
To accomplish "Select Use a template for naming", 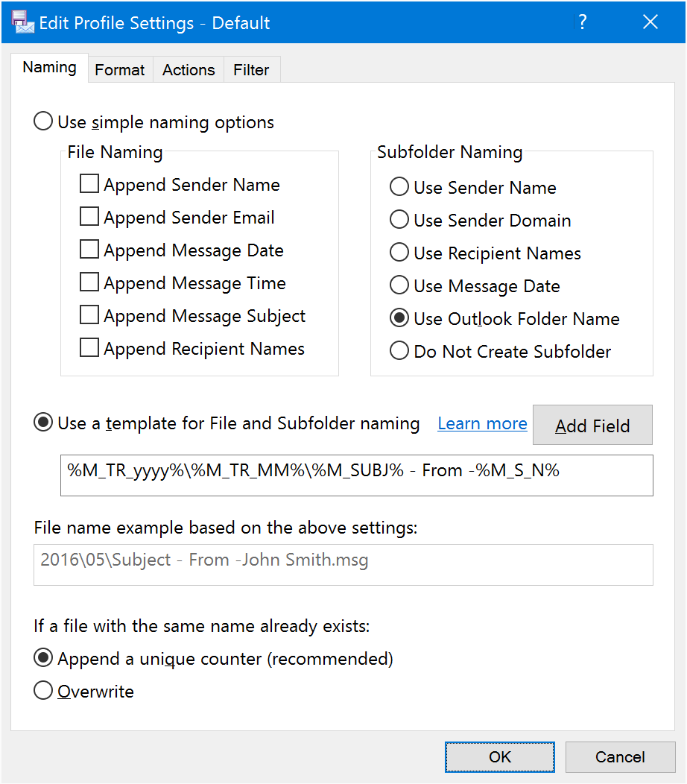I will 227,423.
